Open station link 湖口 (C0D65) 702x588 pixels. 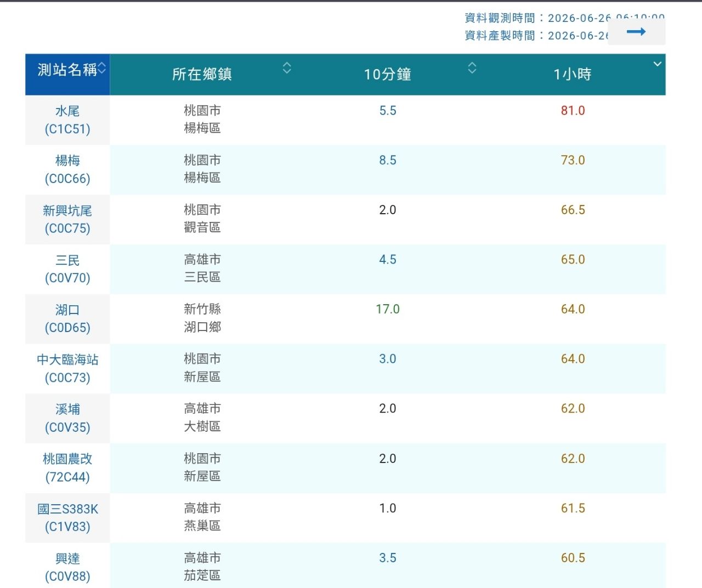67,319
